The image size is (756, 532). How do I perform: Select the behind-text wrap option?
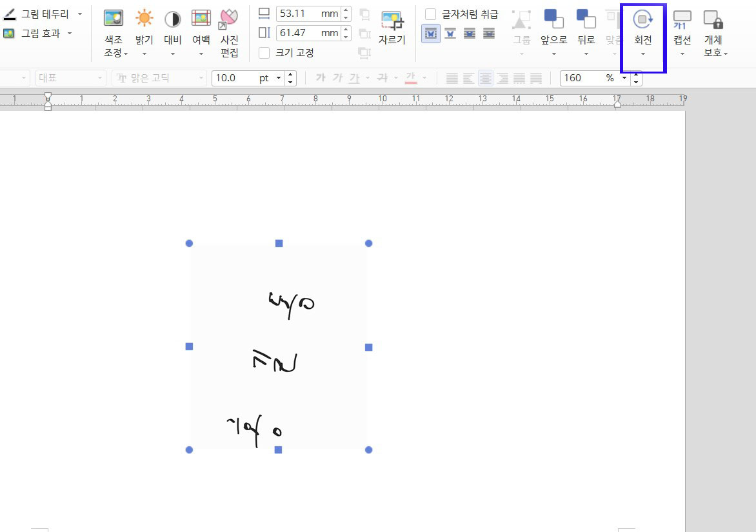point(489,34)
